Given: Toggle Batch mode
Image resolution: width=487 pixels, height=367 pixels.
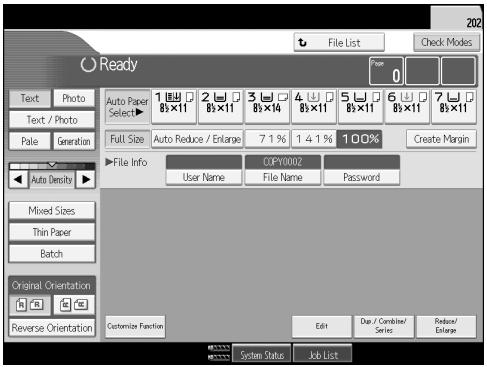Looking at the screenshot, I should tap(52, 254).
